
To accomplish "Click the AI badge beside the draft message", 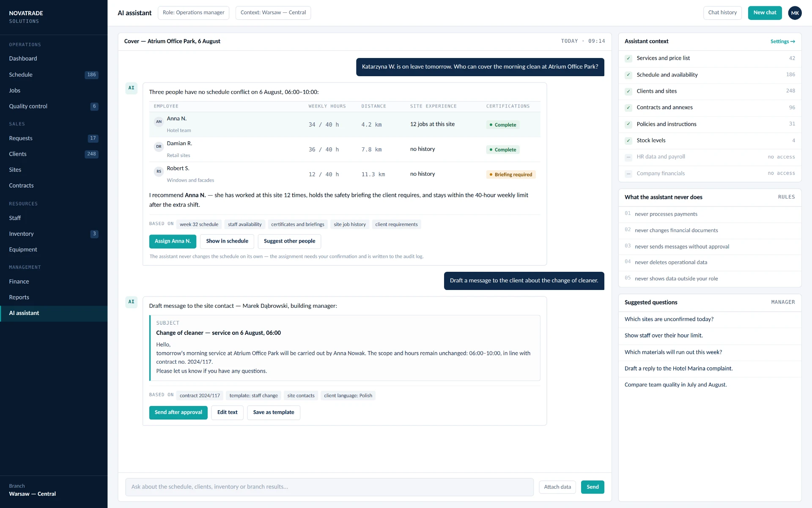I will coord(131,302).
